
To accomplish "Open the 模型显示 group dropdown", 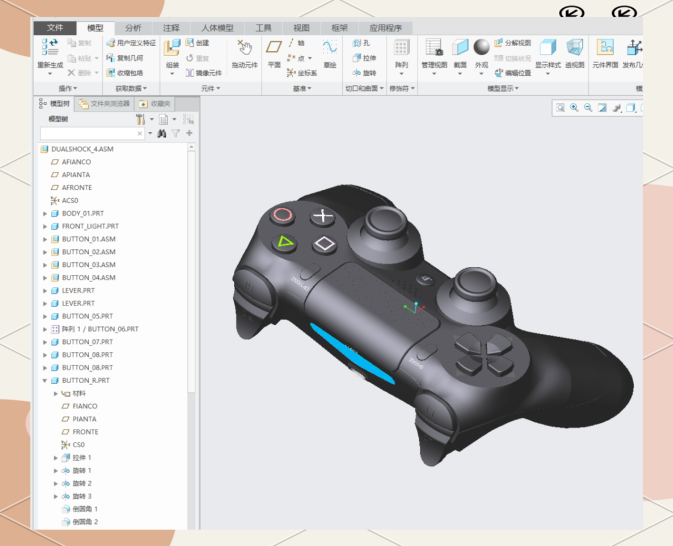I will pyautogui.click(x=503, y=88).
